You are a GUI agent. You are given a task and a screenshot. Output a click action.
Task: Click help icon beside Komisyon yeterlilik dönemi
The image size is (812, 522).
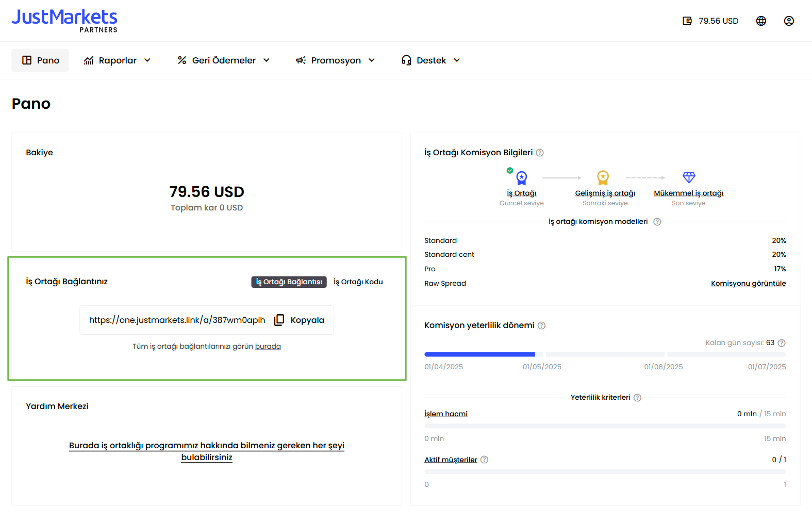click(541, 325)
